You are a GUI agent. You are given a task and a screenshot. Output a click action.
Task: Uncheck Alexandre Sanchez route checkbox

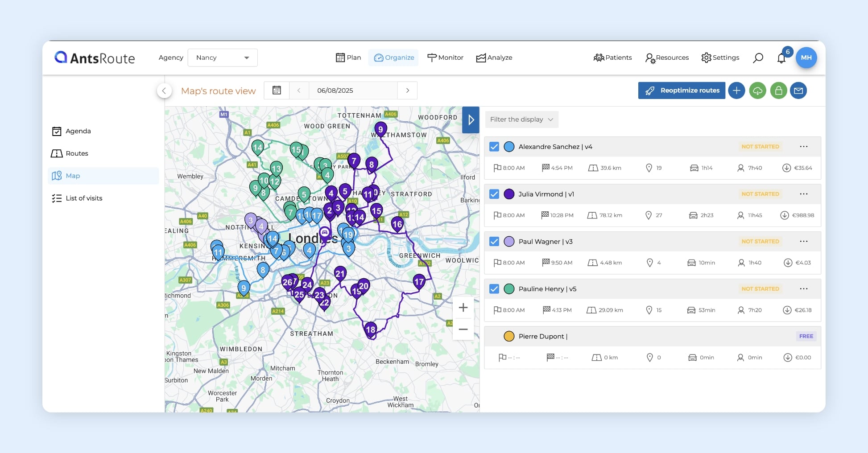coord(494,147)
